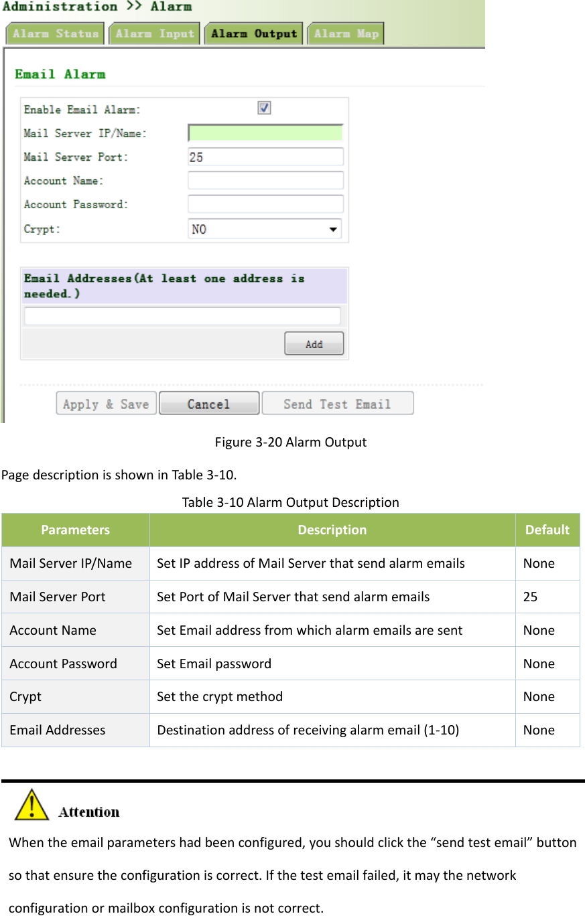Click the Alarm Output tab
Screen dimensions: 585x924
pyautogui.click(x=253, y=33)
